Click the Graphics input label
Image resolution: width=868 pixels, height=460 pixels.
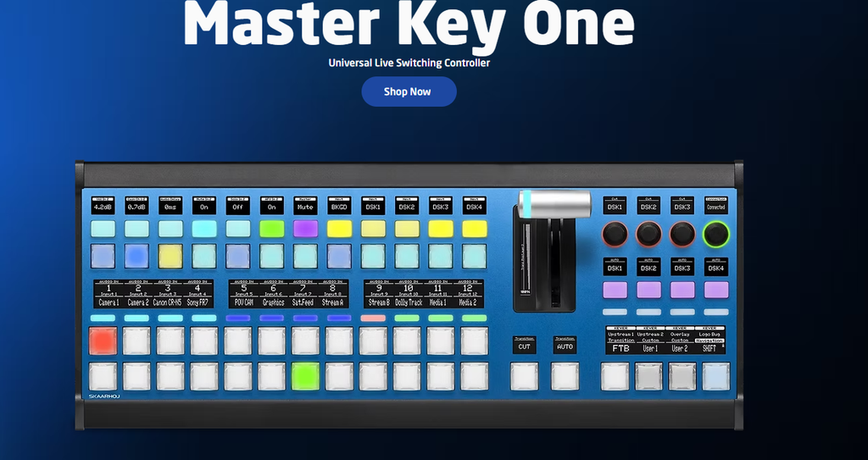pos(274,302)
